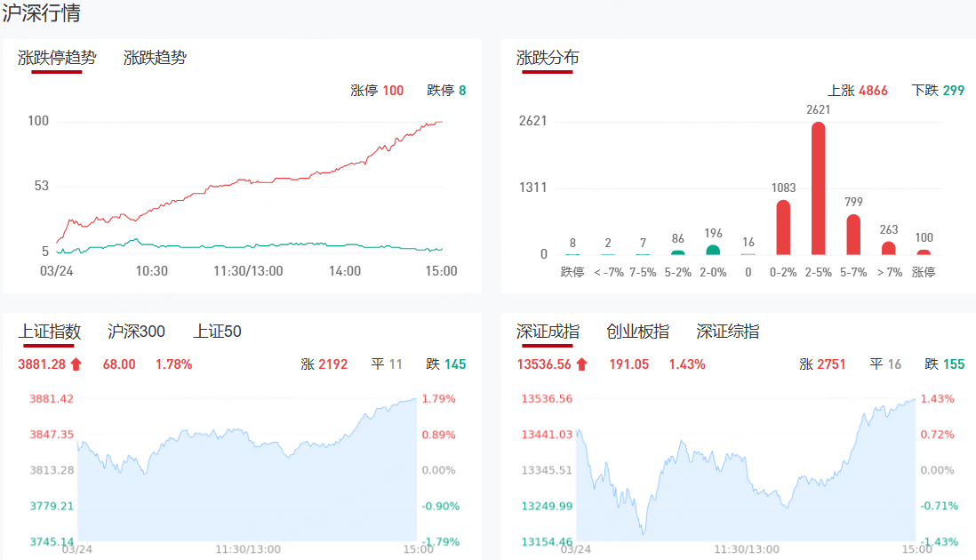Open the 沪深300 index tab
Image resolution: width=976 pixels, height=560 pixels.
pyautogui.click(x=136, y=332)
